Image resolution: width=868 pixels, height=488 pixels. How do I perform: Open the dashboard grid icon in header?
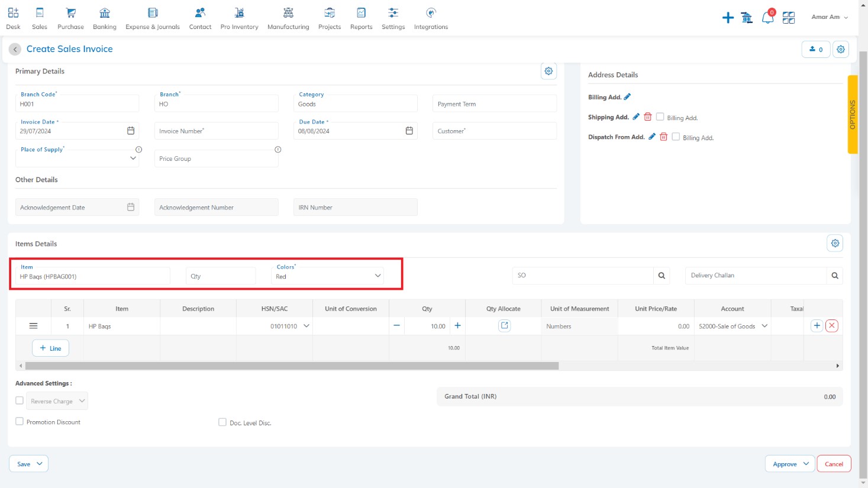(x=789, y=18)
